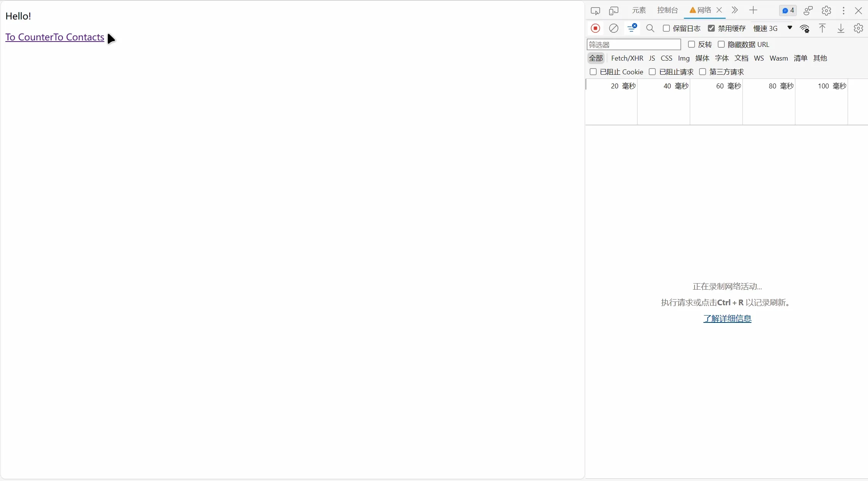Toggle the network filter bar icon
The height and width of the screenshot is (481, 868).
pos(632,28)
